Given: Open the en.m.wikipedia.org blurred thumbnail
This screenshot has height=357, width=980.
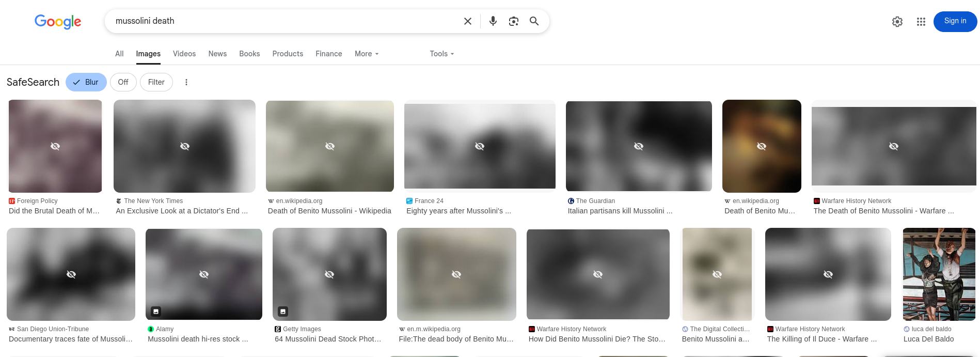Looking at the screenshot, I should click(456, 274).
